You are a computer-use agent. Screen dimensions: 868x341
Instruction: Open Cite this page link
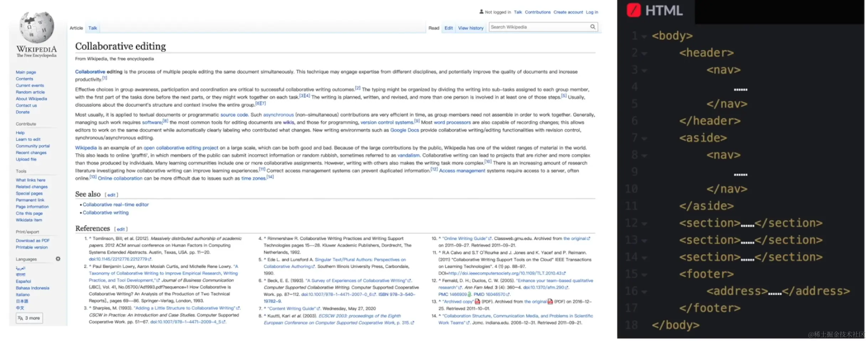coord(29,213)
